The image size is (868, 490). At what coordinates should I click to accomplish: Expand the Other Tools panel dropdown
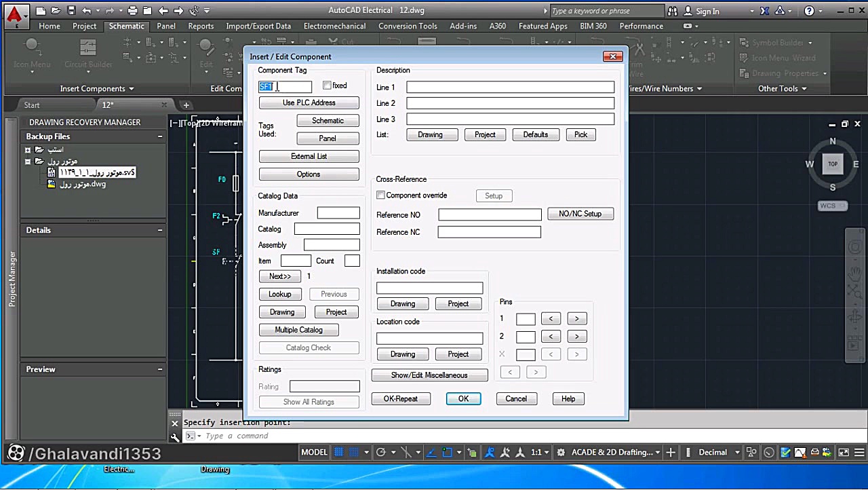point(783,89)
